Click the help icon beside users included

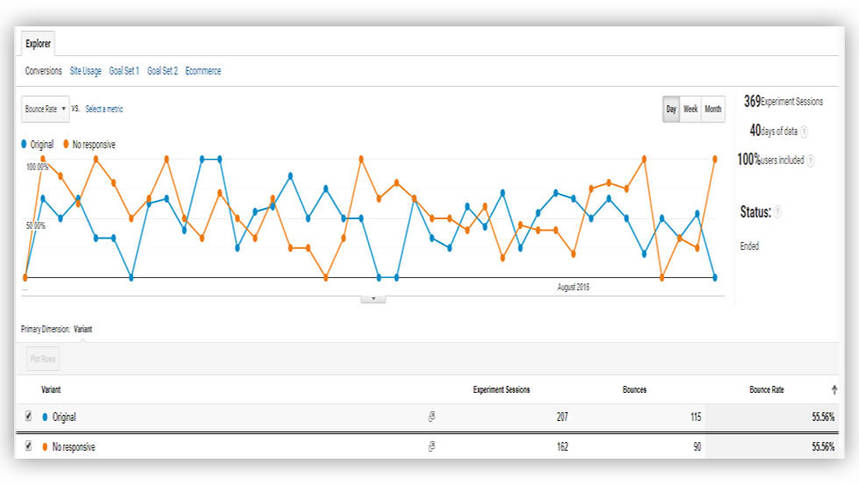810,161
